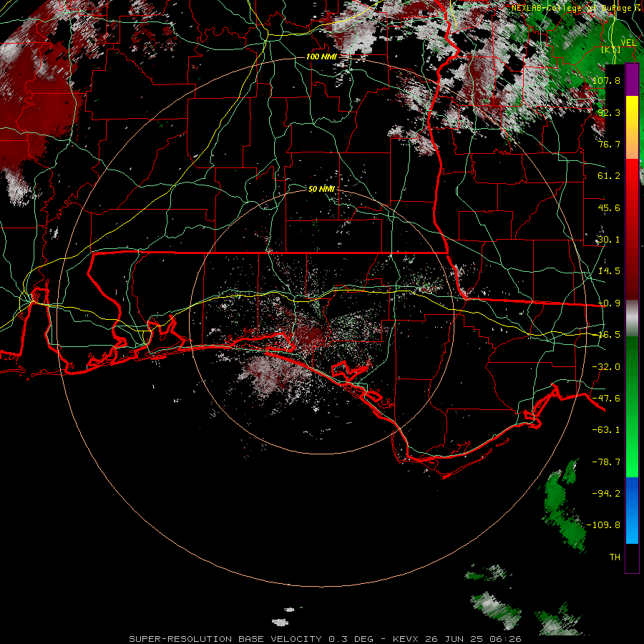Pick the blue segment of the color bar

(632, 510)
